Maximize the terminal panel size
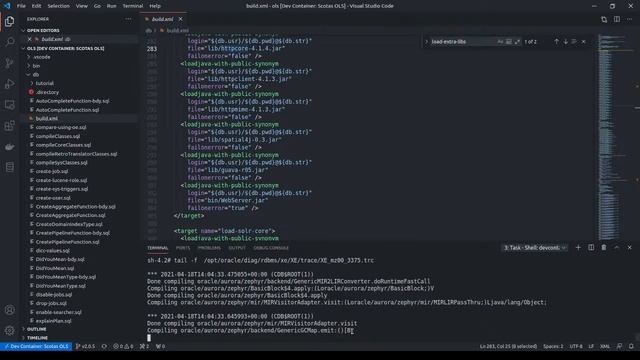Image resolution: width=640 pixels, height=360 pixels. click(x=617, y=247)
